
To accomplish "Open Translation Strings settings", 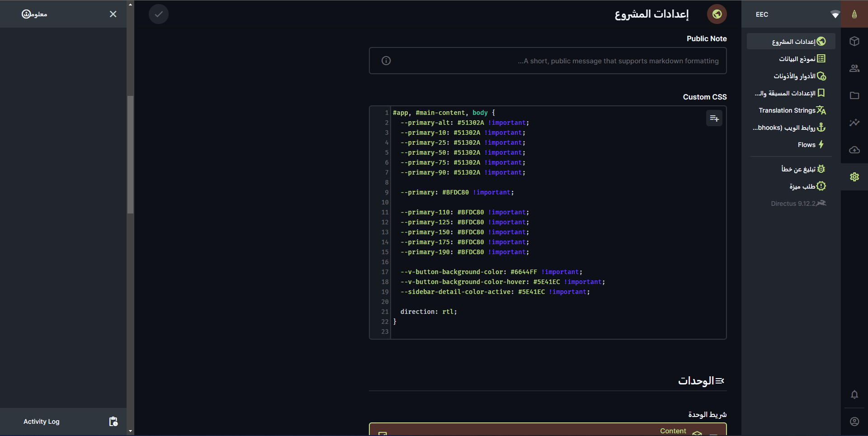I will point(791,110).
